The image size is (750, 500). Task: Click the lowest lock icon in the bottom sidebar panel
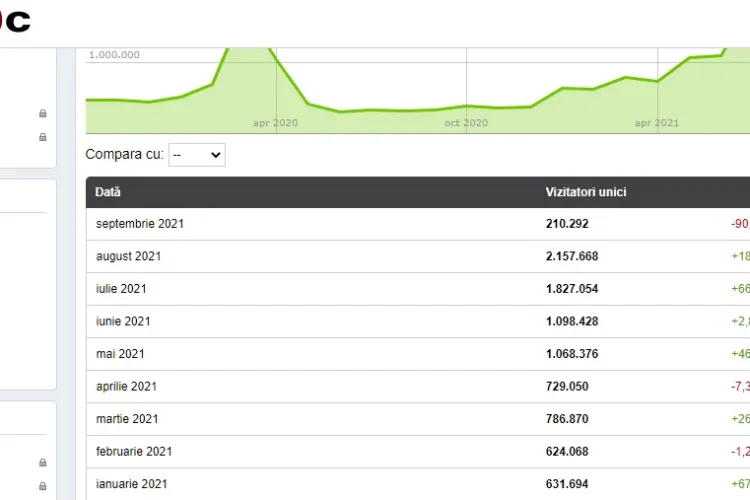(42, 486)
